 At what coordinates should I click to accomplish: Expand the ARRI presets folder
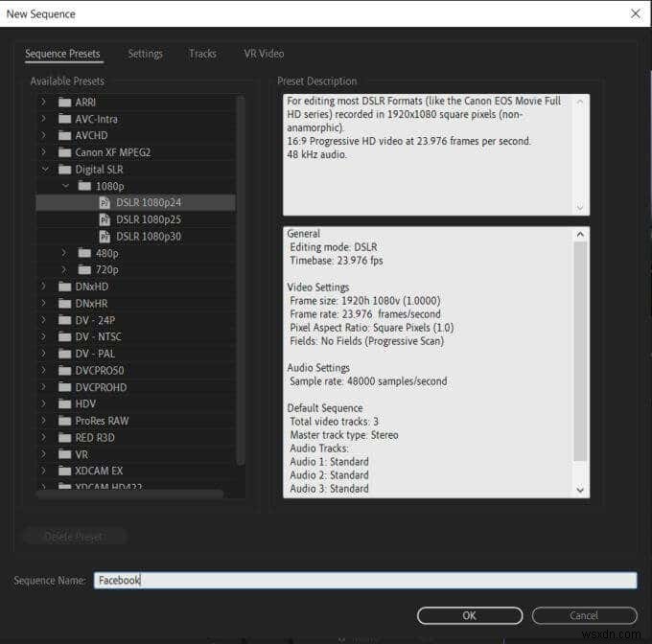pos(43,102)
